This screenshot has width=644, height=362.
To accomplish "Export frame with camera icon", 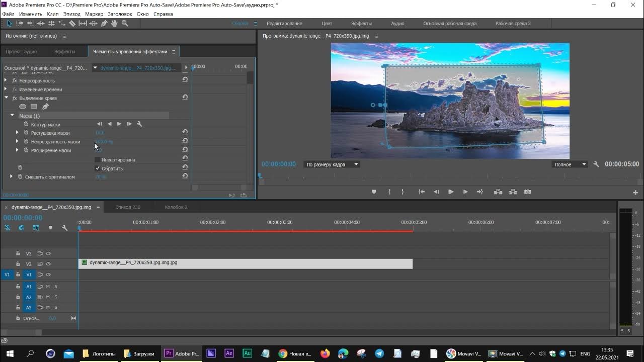I will click(x=527, y=192).
